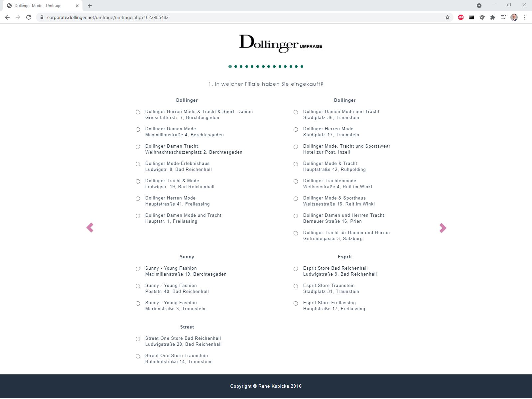
Task: Choose Street One Store Traunstein Bahnhofstraße 14
Action: tap(138, 356)
